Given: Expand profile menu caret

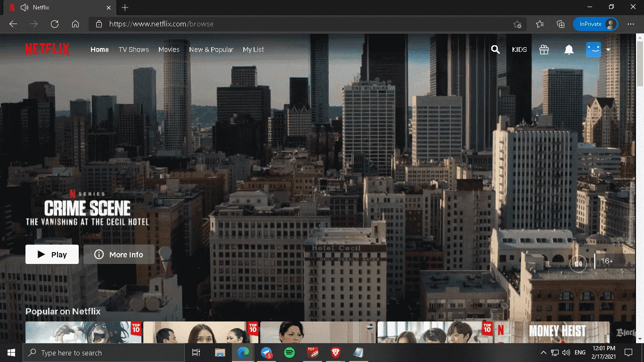Looking at the screenshot, I should coord(608,49).
